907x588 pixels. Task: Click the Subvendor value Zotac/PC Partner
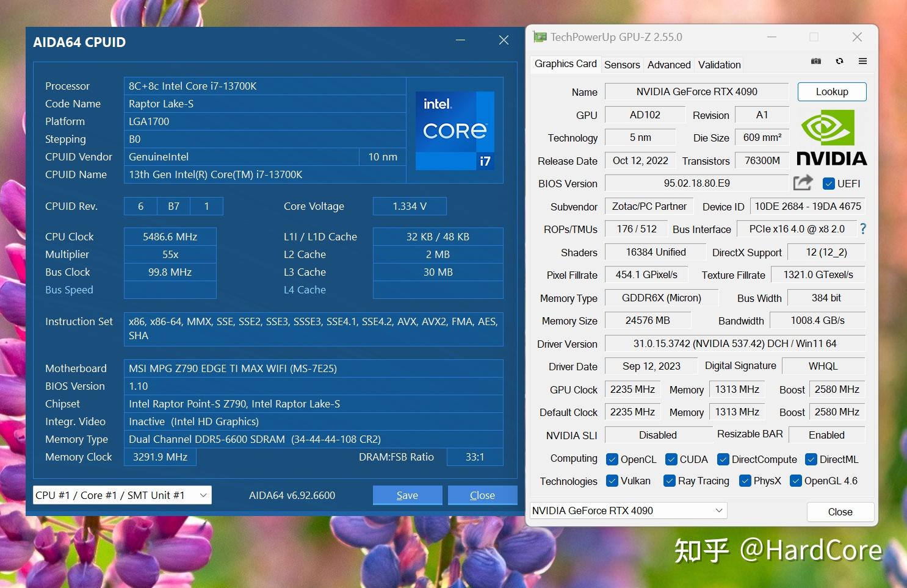click(649, 206)
